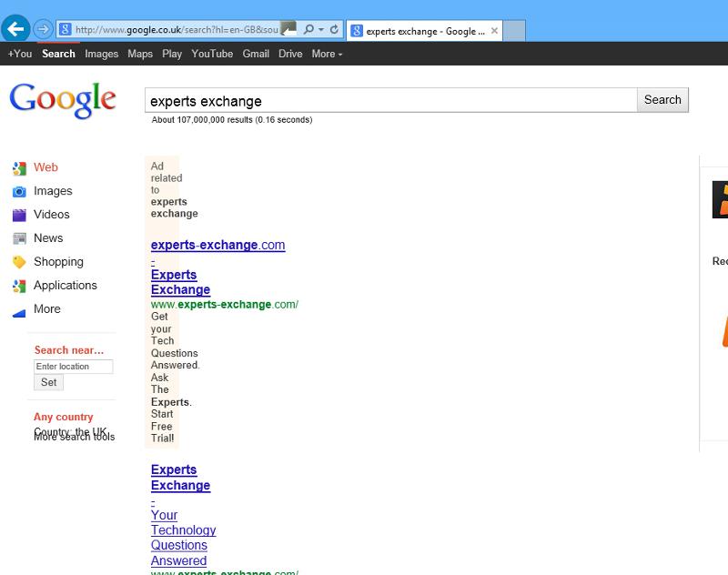
Task: Close the experts exchange Google tab
Action: (494, 31)
